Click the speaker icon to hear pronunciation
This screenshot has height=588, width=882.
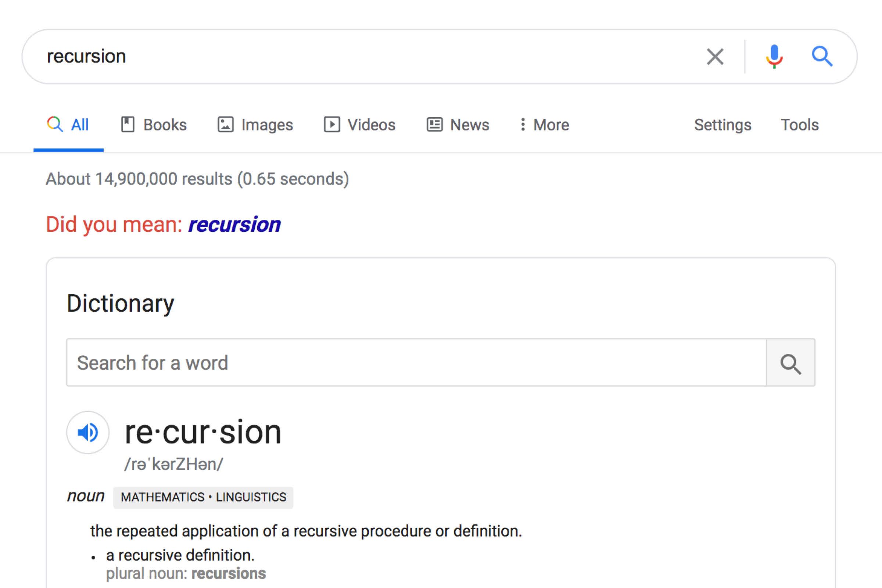pyautogui.click(x=87, y=433)
